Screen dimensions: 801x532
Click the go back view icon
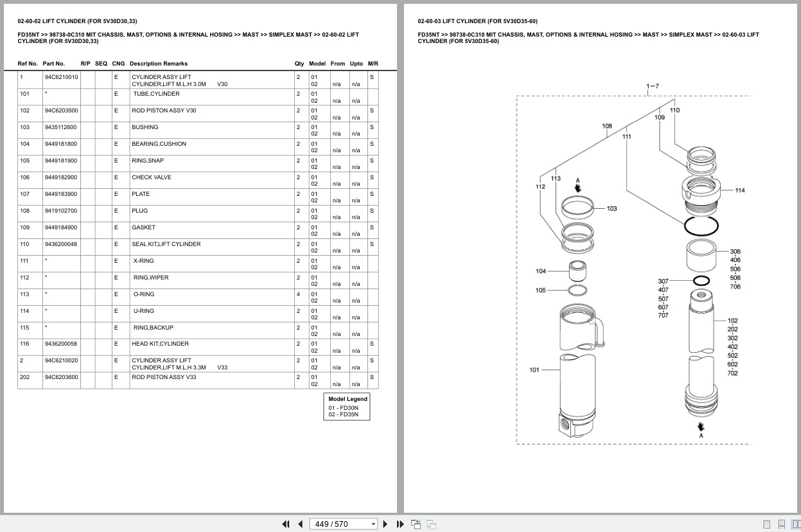tap(416, 524)
